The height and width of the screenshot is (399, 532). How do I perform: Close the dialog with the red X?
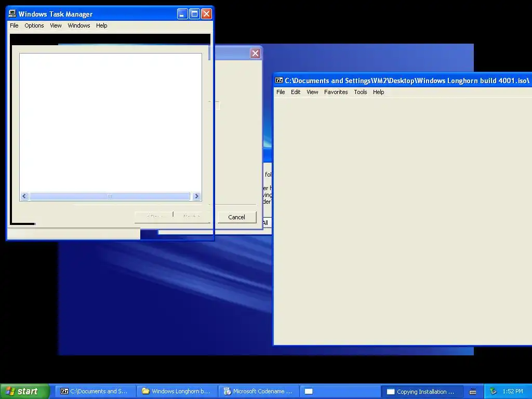tap(255, 54)
